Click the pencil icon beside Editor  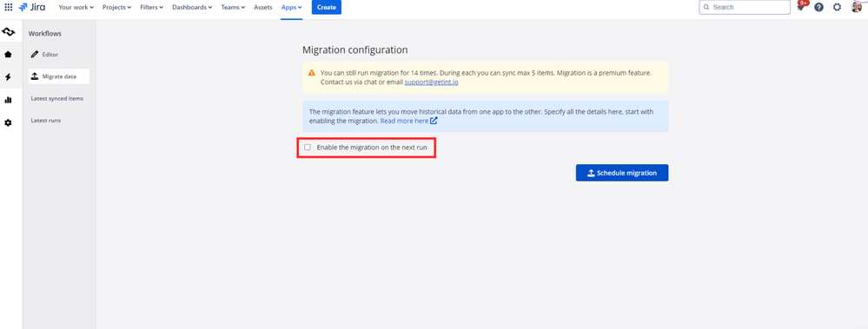pyautogui.click(x=35, y=54)
